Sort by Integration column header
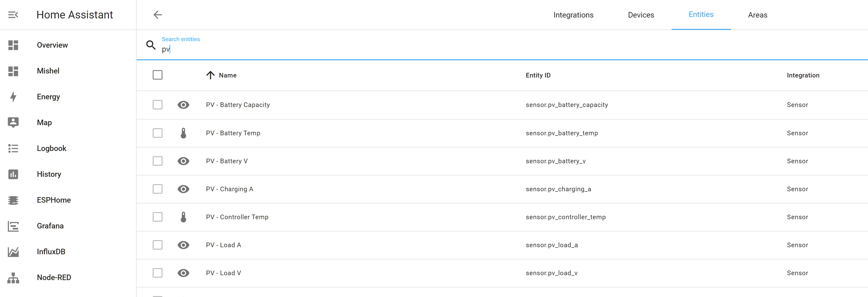Image resolution: width=868 pixels, height=297 pixels. tap(803, 75)
